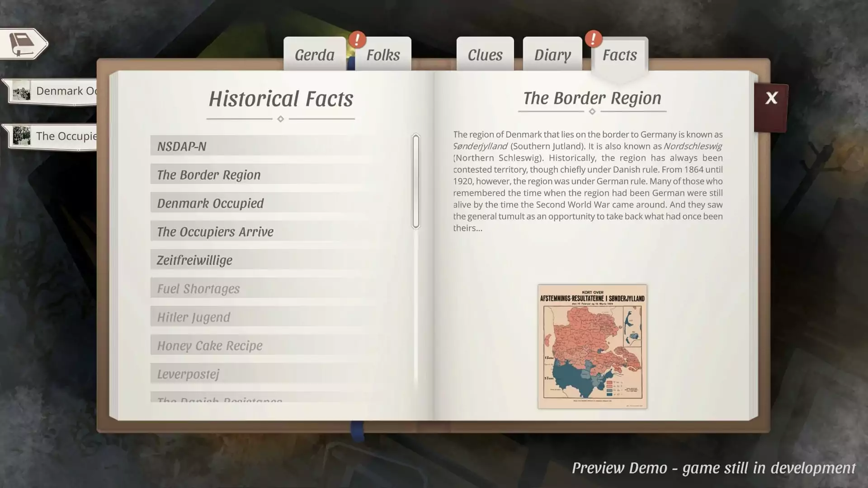Switch to the Gerda tab

click(x=315, y=54)
